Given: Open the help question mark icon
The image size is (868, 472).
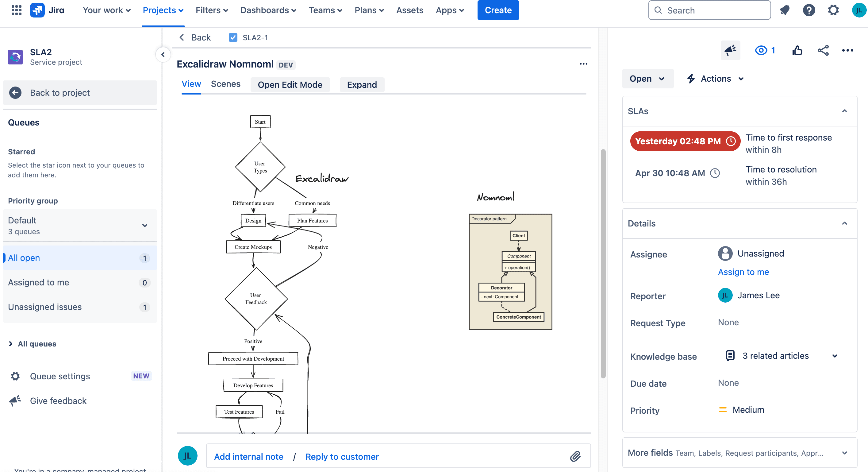Looking at the screenshot, I should [x=809, y=10].
